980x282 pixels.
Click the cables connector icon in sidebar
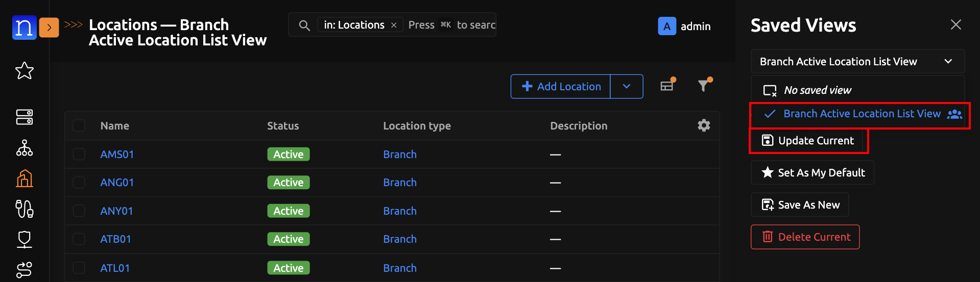point(24,209)
